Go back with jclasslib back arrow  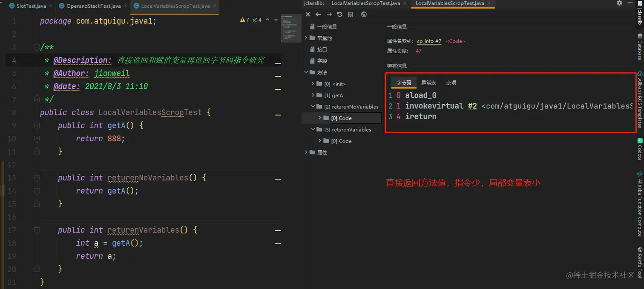tap(318, 14)
